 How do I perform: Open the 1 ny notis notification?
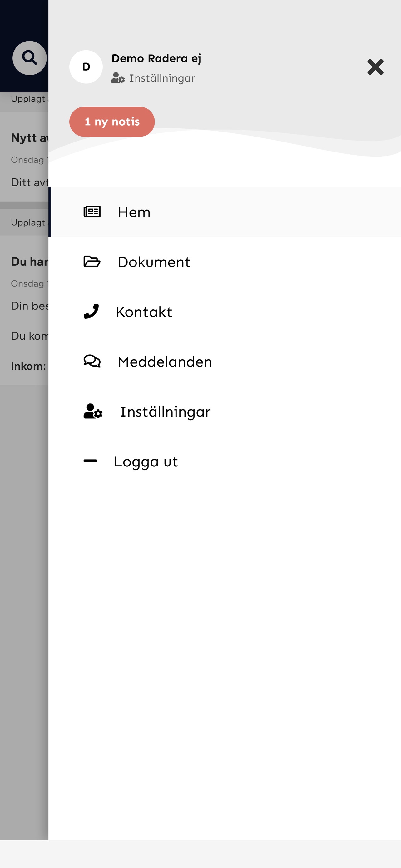(x=112, y=122)
